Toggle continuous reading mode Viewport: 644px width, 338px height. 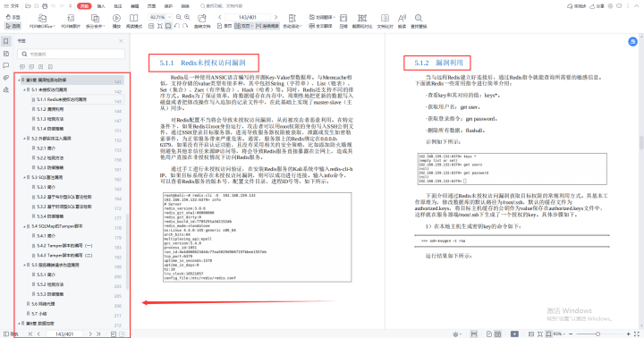tap(267, 26)
